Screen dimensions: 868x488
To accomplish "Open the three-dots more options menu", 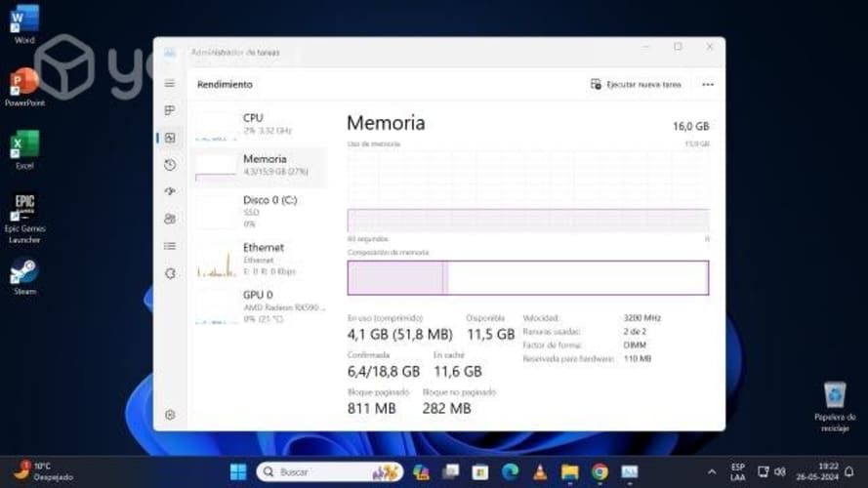I will pos(708,85).
